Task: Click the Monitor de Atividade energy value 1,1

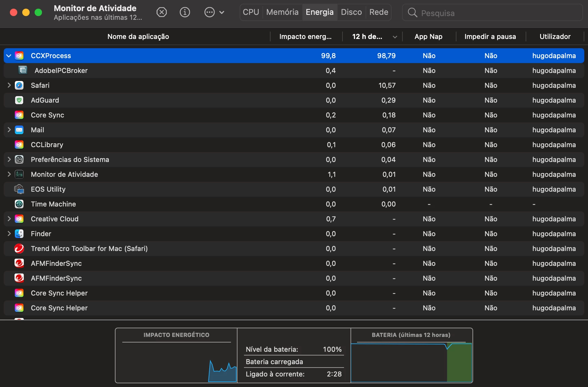Action: (x=332, y=175)
